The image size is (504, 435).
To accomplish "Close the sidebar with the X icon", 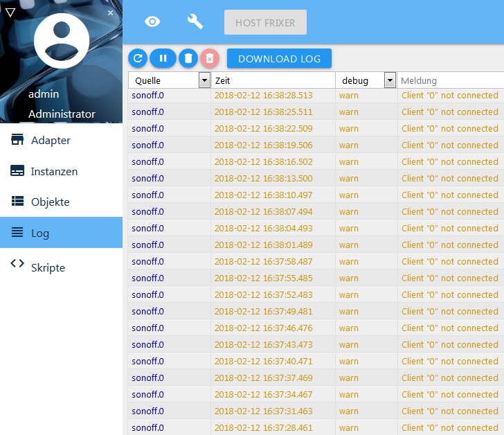I will (x=110, y=13).
